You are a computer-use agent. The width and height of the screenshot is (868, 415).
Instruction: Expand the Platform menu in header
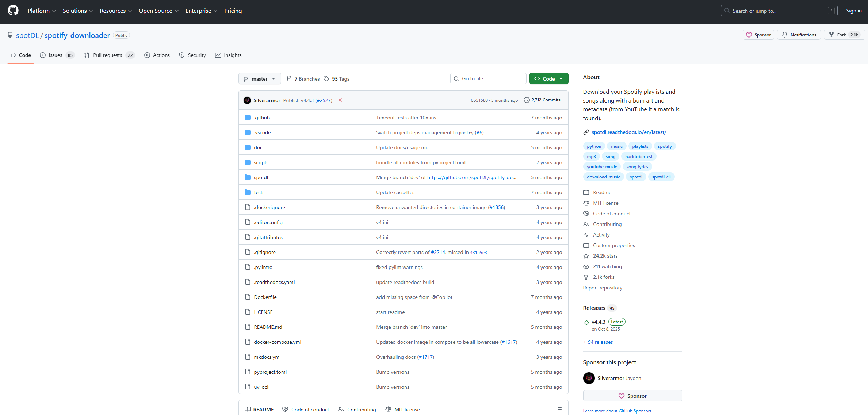42,11
